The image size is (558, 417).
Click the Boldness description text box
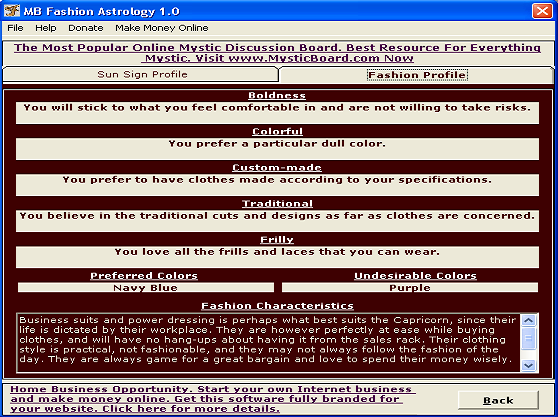[277, 113]
